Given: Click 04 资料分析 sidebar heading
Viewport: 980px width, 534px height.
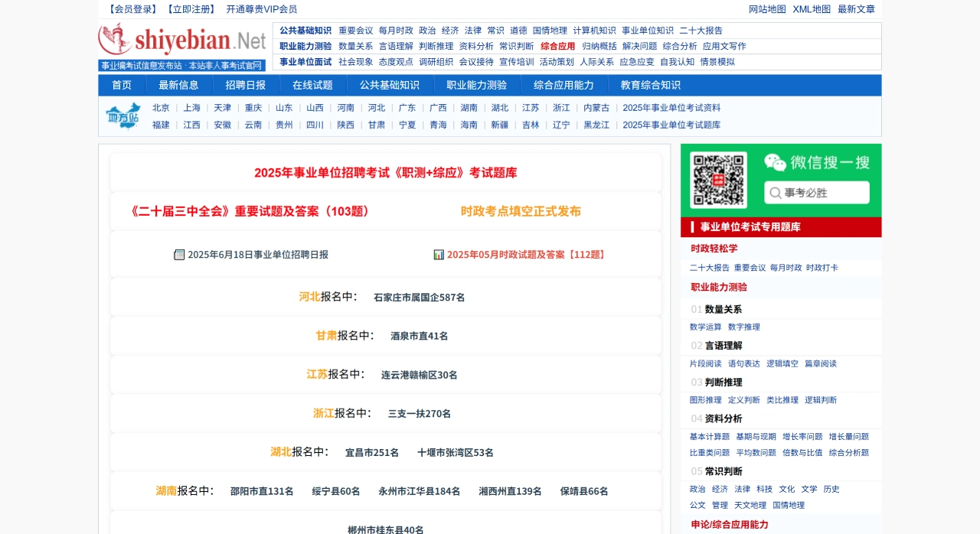Looking at the screenshot, I should click(716, 418).
